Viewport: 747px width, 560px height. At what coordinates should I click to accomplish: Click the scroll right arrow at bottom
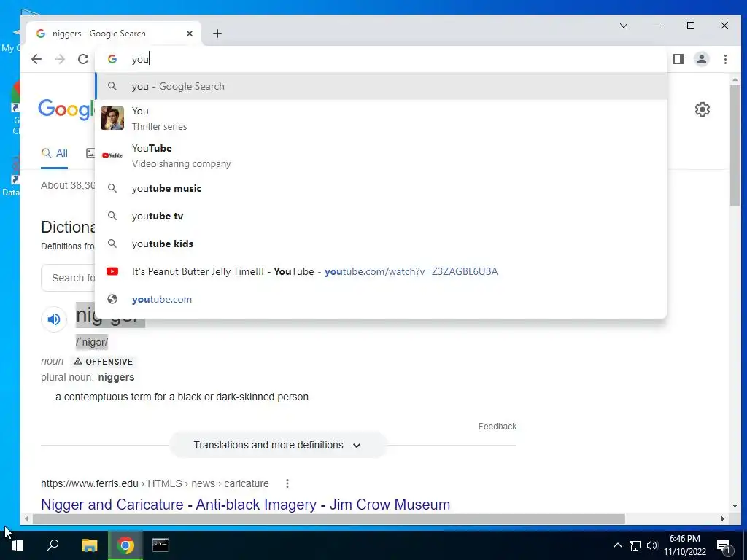point(723,518)
